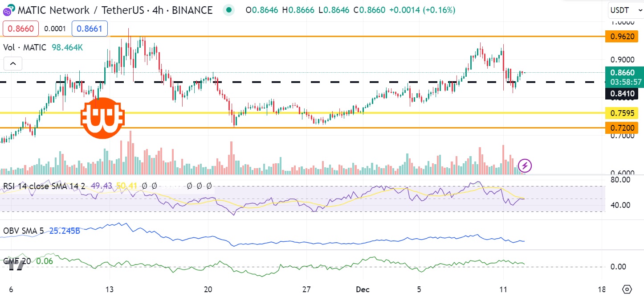The height and width of the screenshot is (298, 644).
Task: Click the blue buy price button 0.8661
Action: (x=90, y=29)
